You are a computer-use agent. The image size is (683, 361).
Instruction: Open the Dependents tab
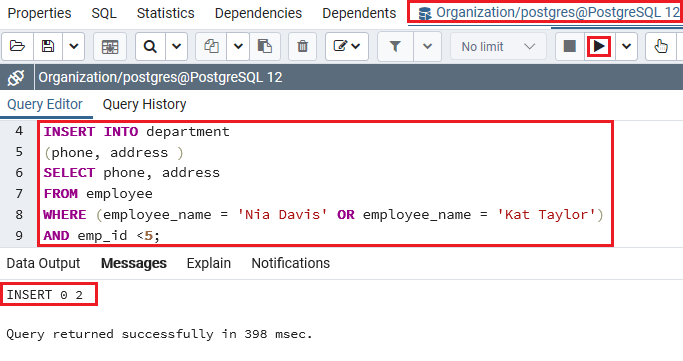click(x=359, y=13)
